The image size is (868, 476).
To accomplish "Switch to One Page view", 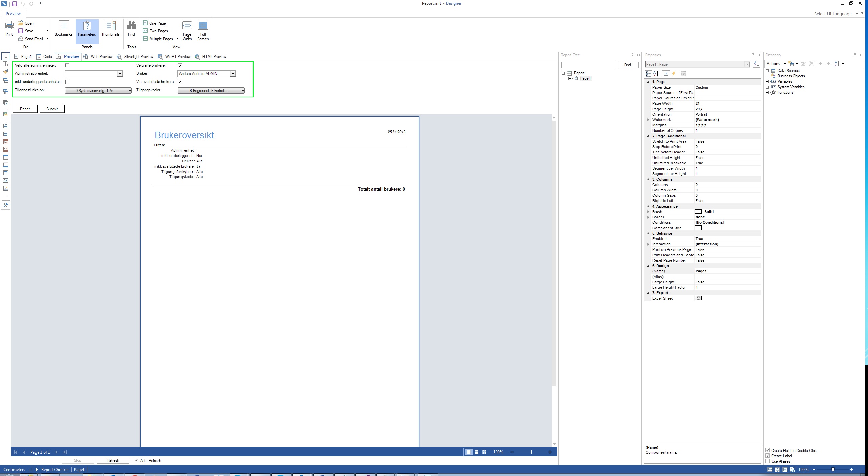I will (154, 23).
